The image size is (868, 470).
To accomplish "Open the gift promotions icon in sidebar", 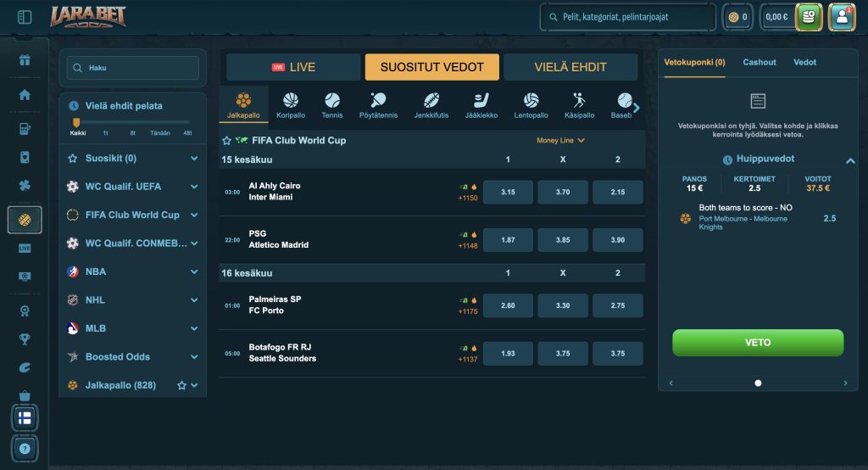I will (x=25, y=60).
